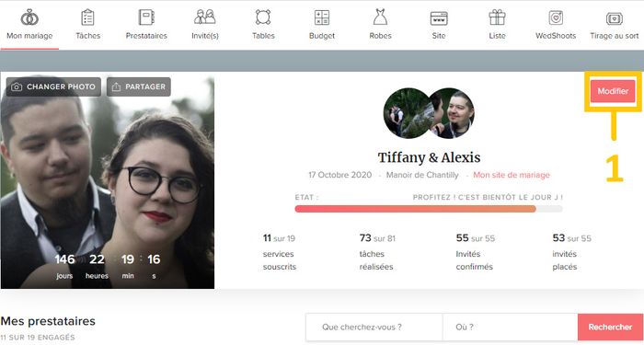The width and height of the screenshot is (644, 345).
Task: Click the Invité(s) couple icon
Action: pyautogui.click(x=205, y=17)
